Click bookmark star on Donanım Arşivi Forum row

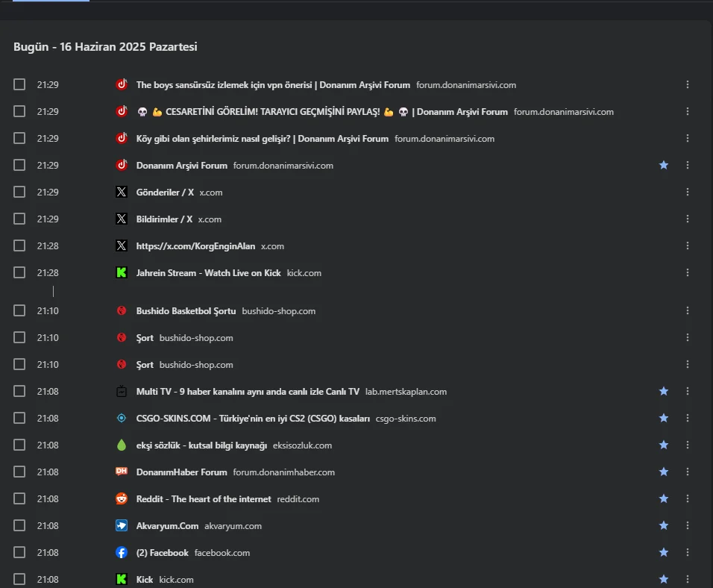(664, 166)
